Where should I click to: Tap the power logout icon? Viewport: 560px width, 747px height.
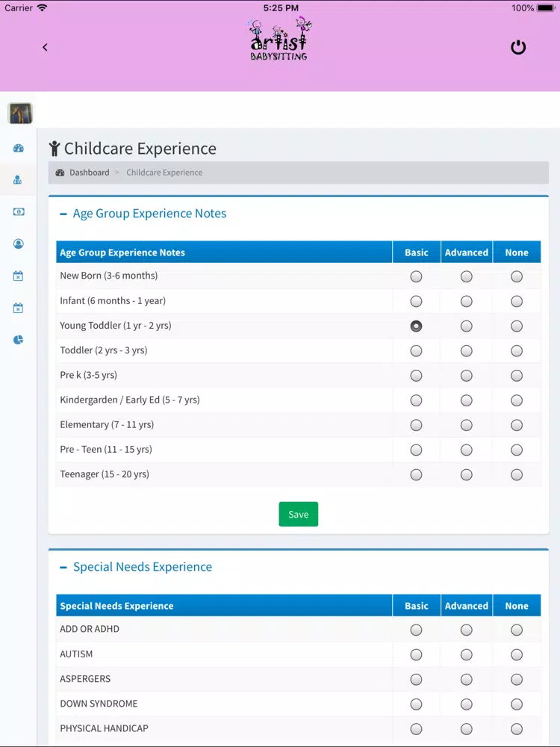click(518, 47)
